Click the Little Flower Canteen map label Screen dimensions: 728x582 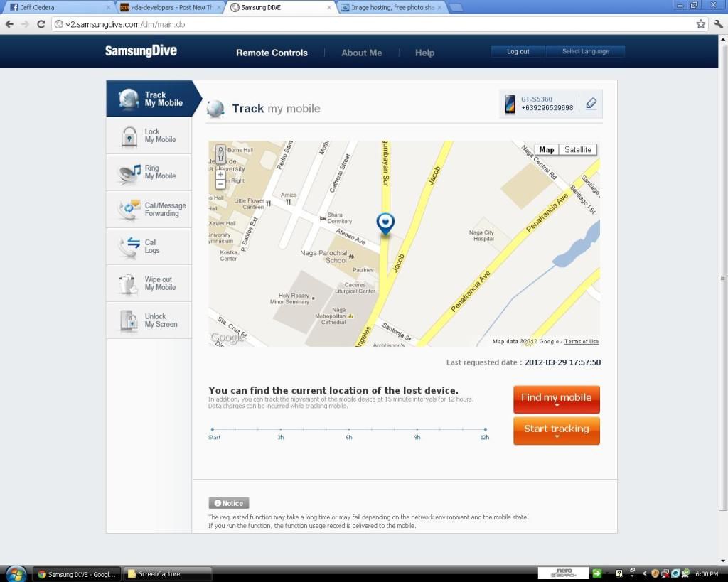pyautogui.click(x=249, y=204)
